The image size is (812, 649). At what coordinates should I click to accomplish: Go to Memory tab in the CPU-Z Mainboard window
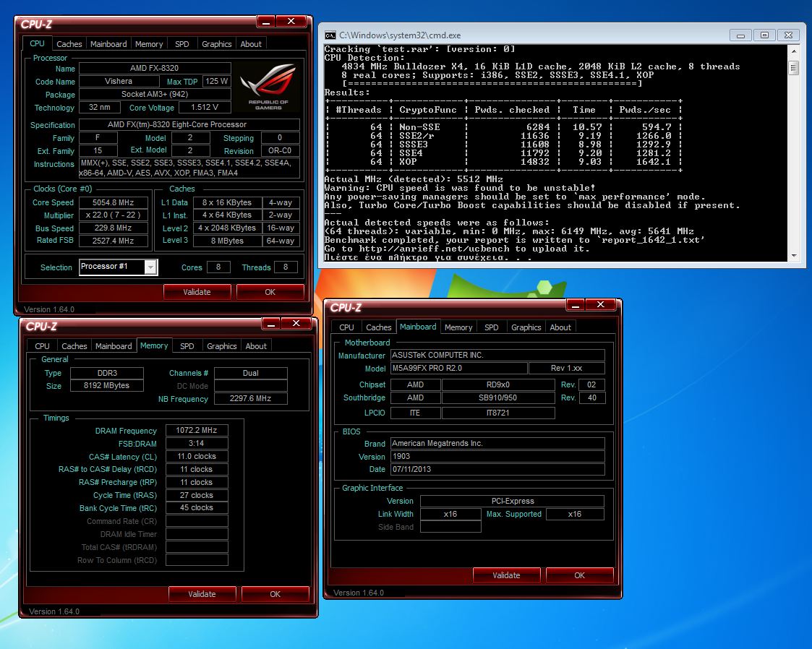pos(458,327)
